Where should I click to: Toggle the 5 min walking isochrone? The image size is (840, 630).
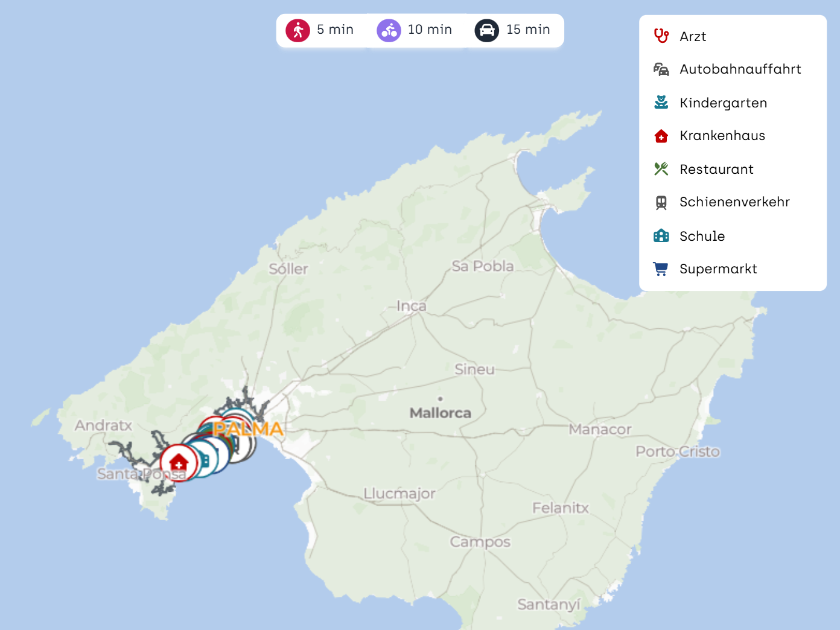pyautogui.click(x=320, y=30)
